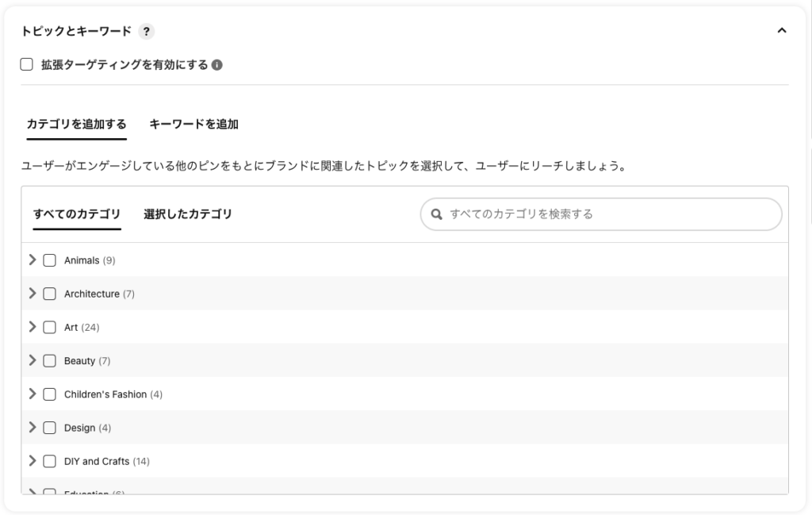Expand the Art category chevron

[x=32, y=326]
